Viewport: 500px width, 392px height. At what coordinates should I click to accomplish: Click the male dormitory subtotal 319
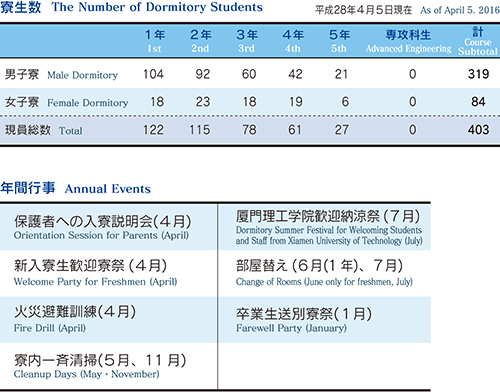coord(478,74)
